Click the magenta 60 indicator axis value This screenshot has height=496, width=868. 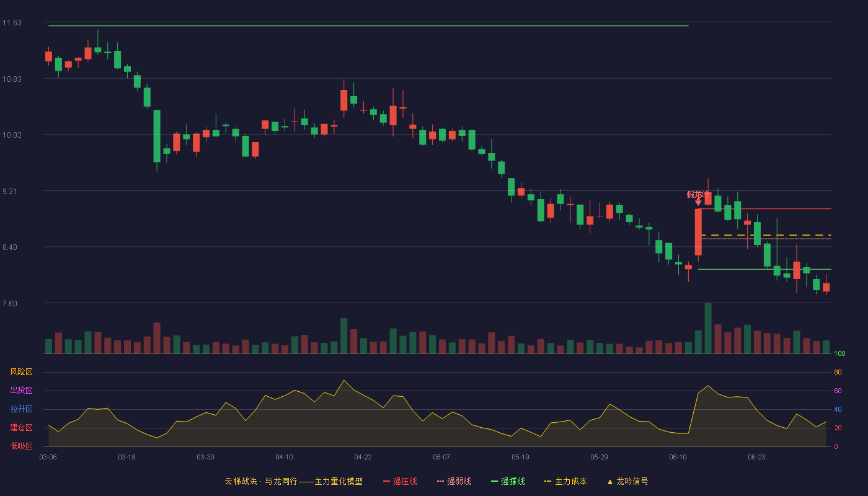coord(838,391)
